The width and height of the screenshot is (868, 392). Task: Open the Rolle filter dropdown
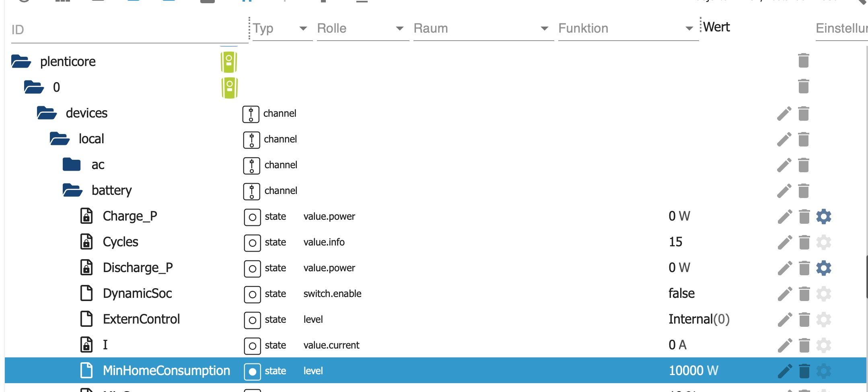(399, 29)
